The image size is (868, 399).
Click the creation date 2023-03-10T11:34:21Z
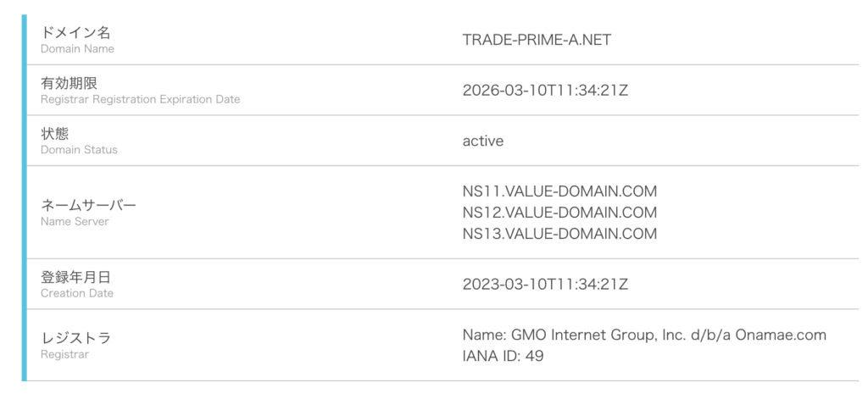(x=545, y=284)
